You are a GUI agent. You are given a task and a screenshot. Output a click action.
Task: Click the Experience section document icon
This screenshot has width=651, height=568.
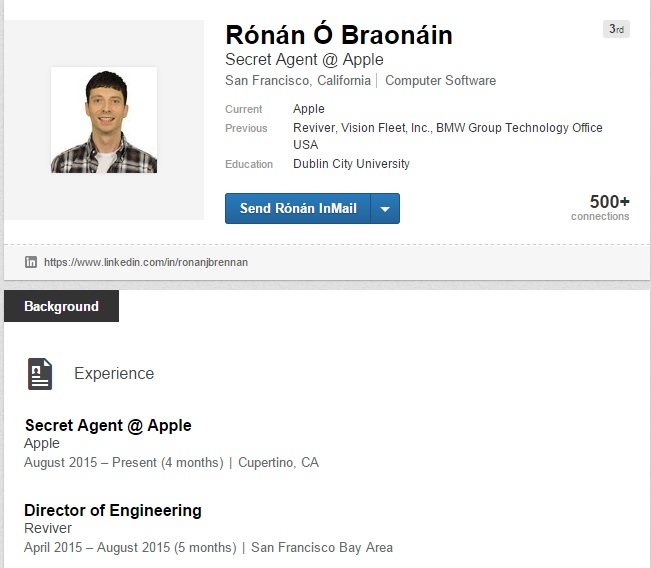pos(40,374)
